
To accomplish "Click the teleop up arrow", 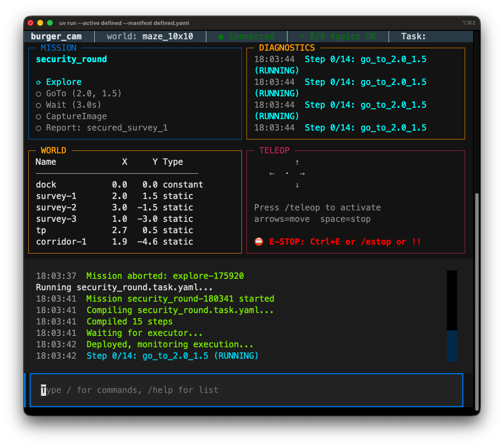I will click(x=297, y=162).
